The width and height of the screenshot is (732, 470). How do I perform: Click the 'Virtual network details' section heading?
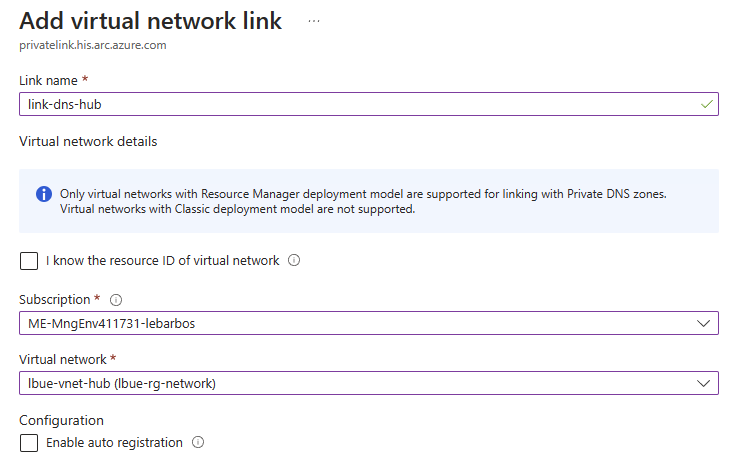[88, 141]
